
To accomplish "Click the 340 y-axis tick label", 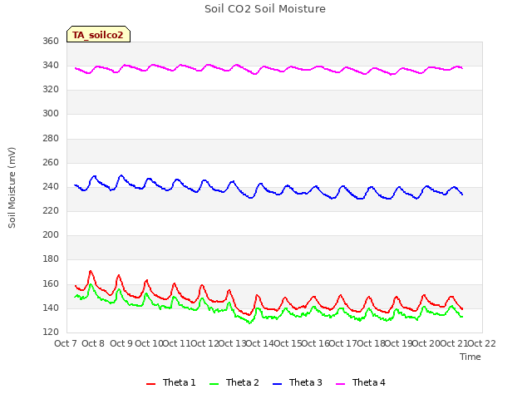I will click(x=51, y=65).
